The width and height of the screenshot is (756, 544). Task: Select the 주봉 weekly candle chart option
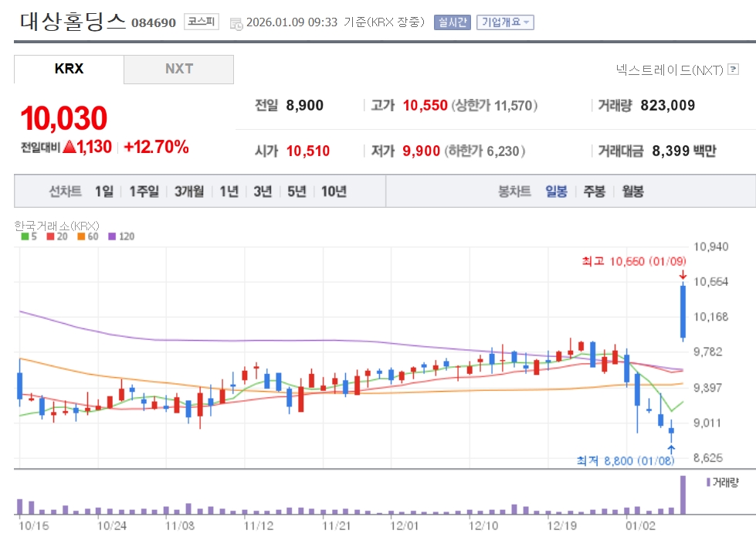tap(594, 192)
